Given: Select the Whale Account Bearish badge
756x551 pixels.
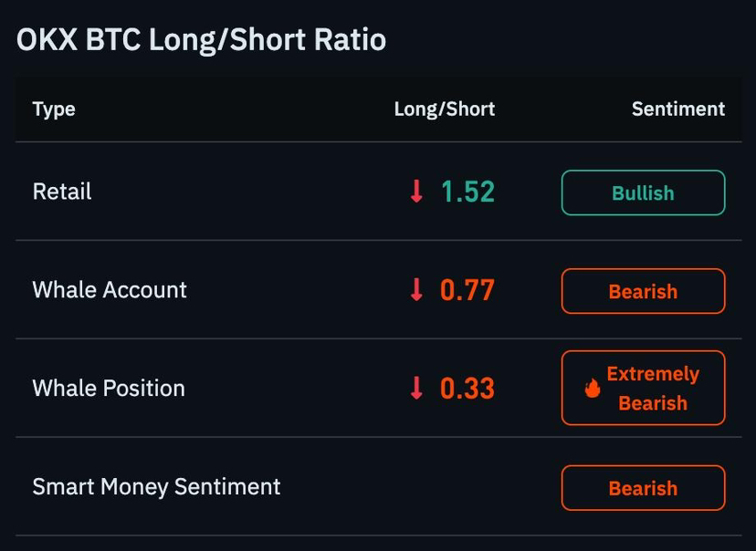Looking at the screenshot, I should pyautogui.click(x=643, y=291).
